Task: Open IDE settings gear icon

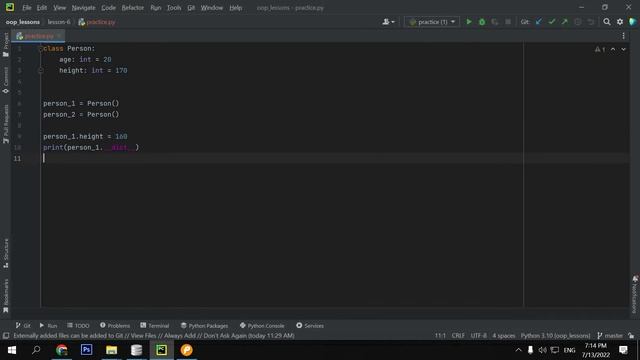Action: tap(620, 22)
